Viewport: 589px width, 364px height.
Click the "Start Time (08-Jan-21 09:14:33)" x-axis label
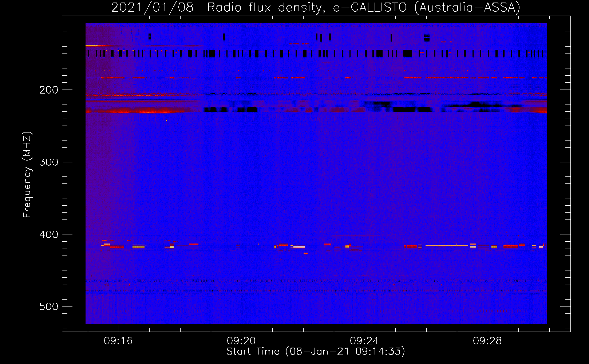click(316, 352)
